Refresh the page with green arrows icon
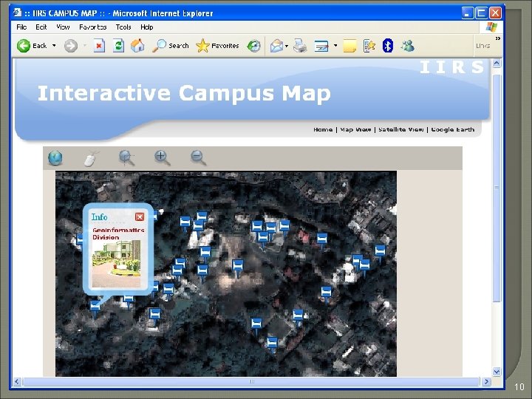Viewport: 532px width, 399px height. (x=118, y=46)
